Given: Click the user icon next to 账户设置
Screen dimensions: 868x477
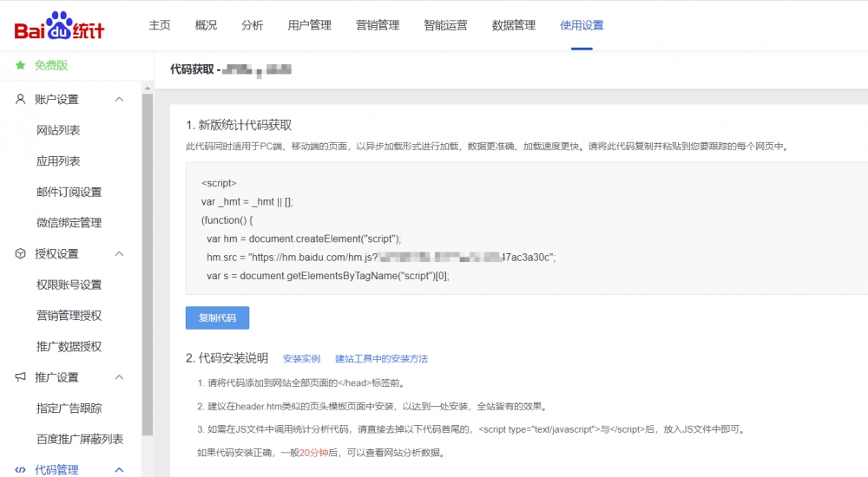Looking at the screenshot, I should 20,100.
